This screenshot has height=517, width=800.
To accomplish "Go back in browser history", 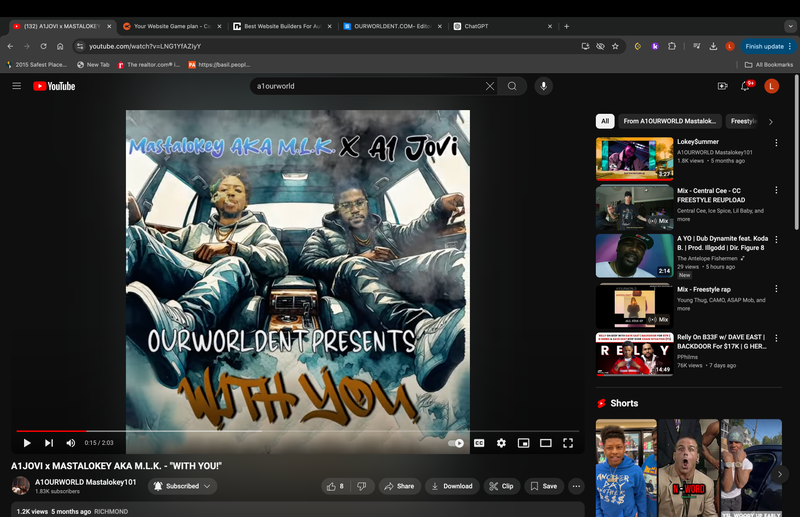I will 10,46.
